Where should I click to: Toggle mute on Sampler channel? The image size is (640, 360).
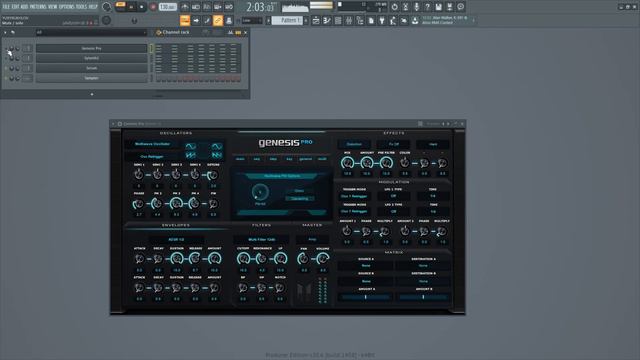coord(6,78)
